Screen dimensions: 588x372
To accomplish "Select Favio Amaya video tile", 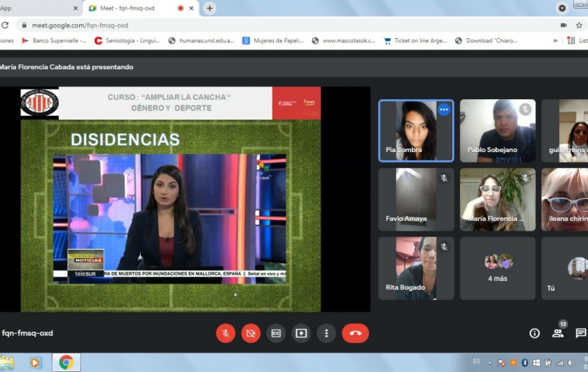I will (x=416, y=199).
